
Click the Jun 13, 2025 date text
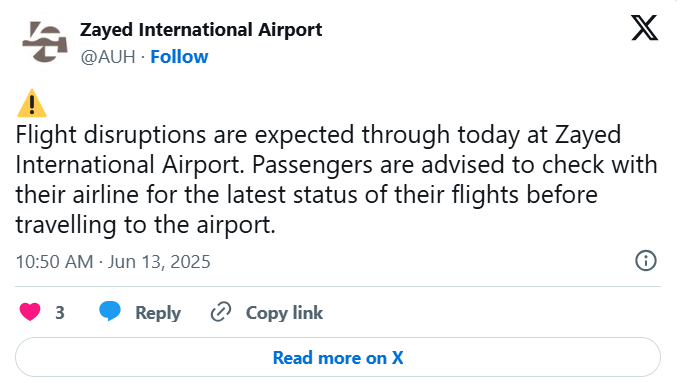(x=159, y=262)
